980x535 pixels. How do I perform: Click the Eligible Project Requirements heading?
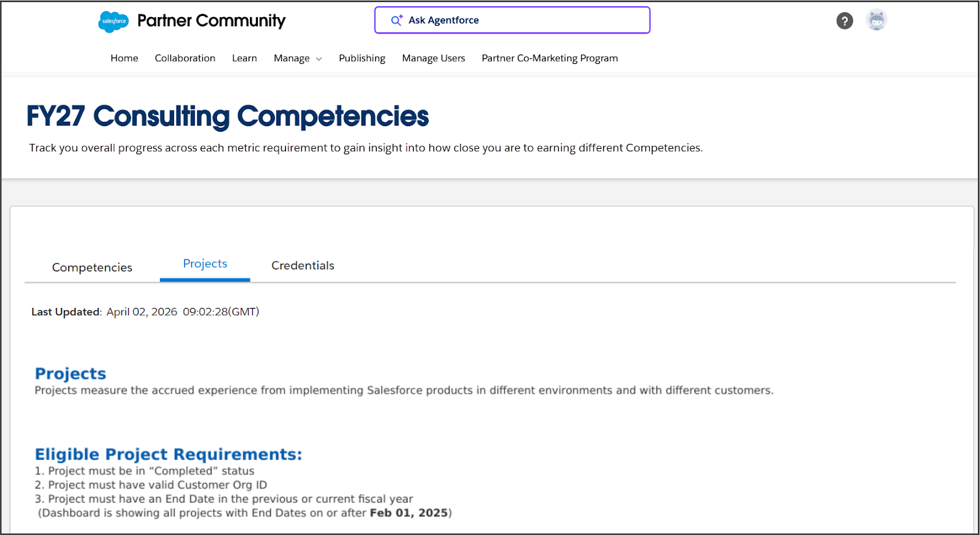tap(168, 454)
